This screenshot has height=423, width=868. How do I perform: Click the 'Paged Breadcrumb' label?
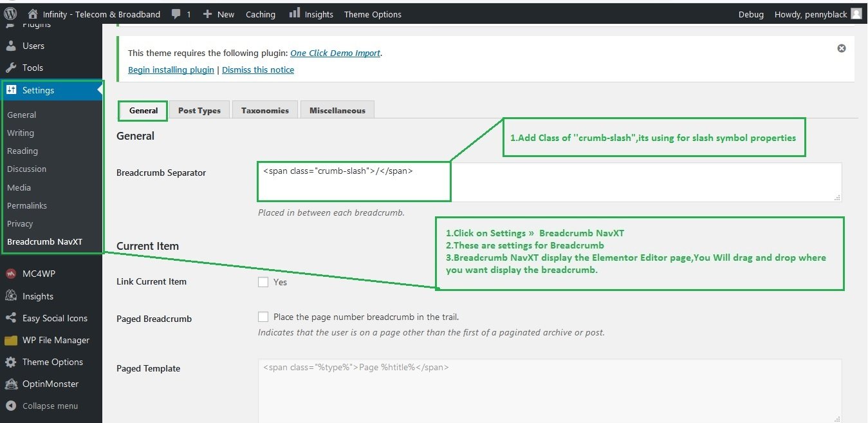pyautogui.click(x=154, y=319)
